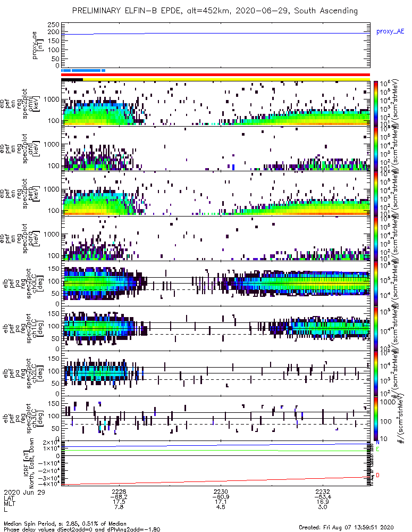Click the LAT value -60.9
The width and height of the screenshot is (412, 532).
coord(221,497)
